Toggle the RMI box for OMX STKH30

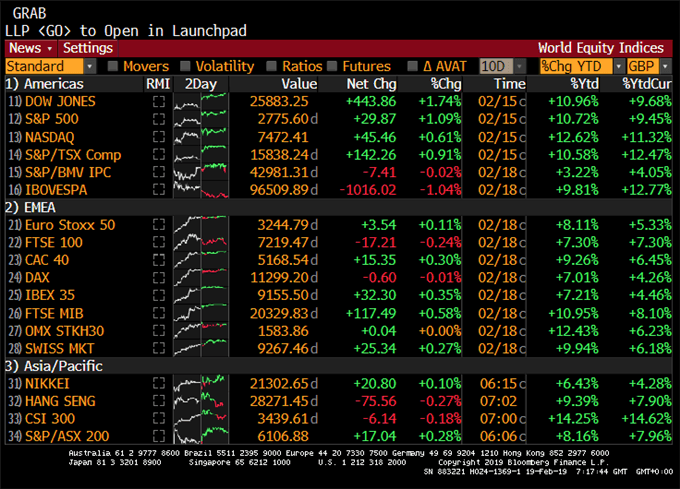pos(159,331)
